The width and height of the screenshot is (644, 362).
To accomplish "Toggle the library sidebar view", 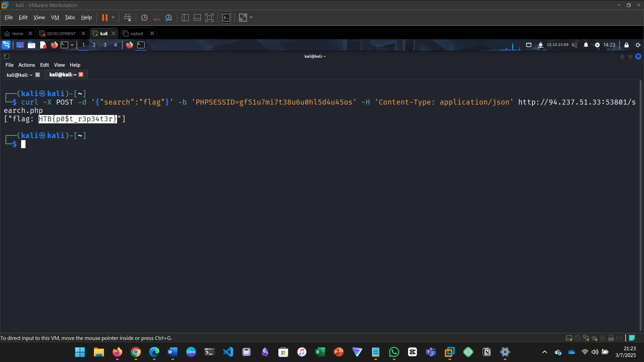I will [185, 17].
